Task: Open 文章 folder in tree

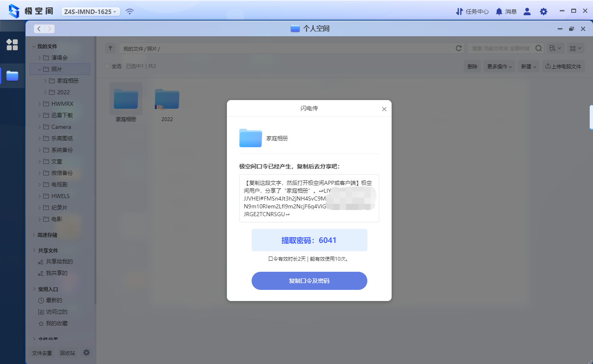Action: tap(56, 161)
